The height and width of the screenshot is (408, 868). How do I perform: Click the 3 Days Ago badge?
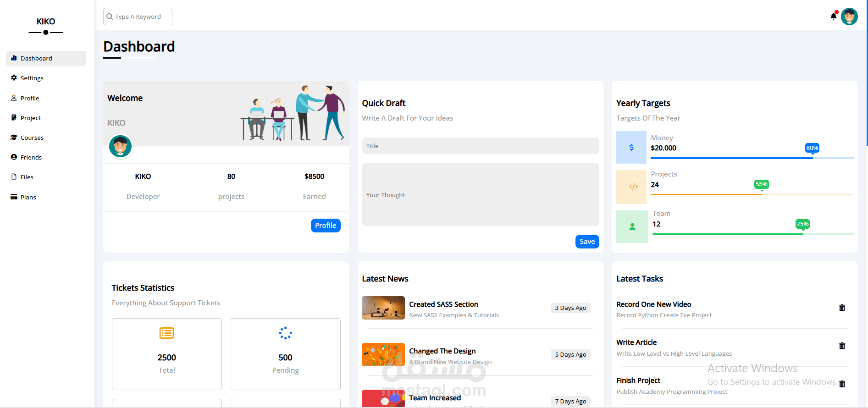(570, 308)
